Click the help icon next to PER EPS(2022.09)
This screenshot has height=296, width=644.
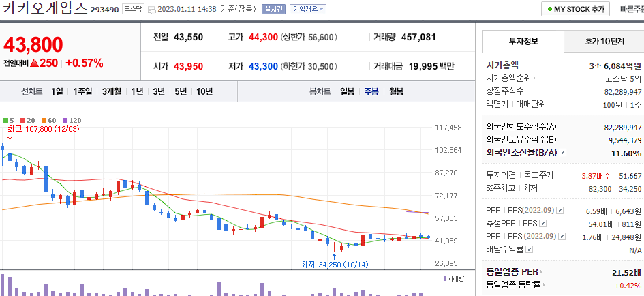pyautogui.click(x=559, y=211)
